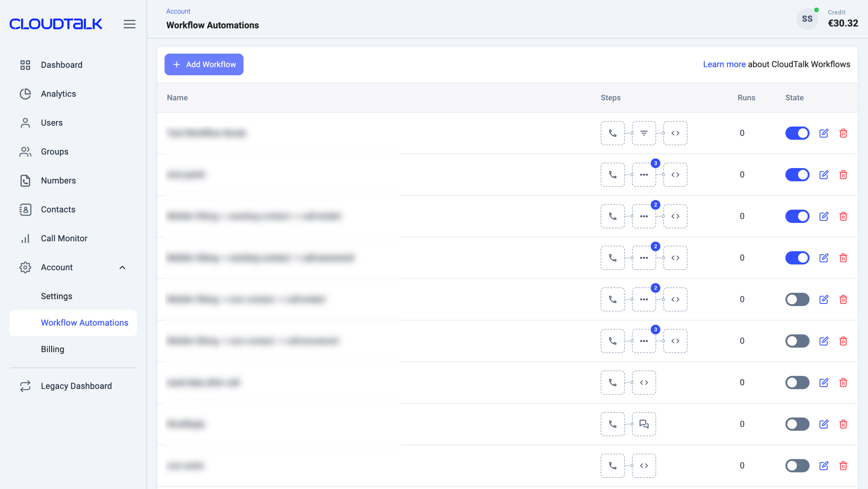The height and width of the screenshot is (489, 868).
Task: Open the Learn more link
Action: point(724,64)
